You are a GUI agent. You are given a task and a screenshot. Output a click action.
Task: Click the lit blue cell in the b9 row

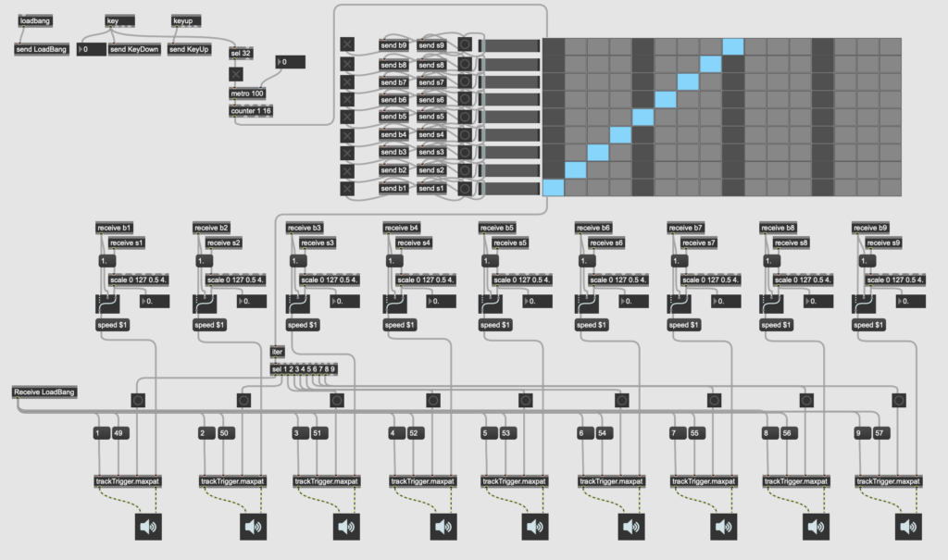[x=733, y=46]
